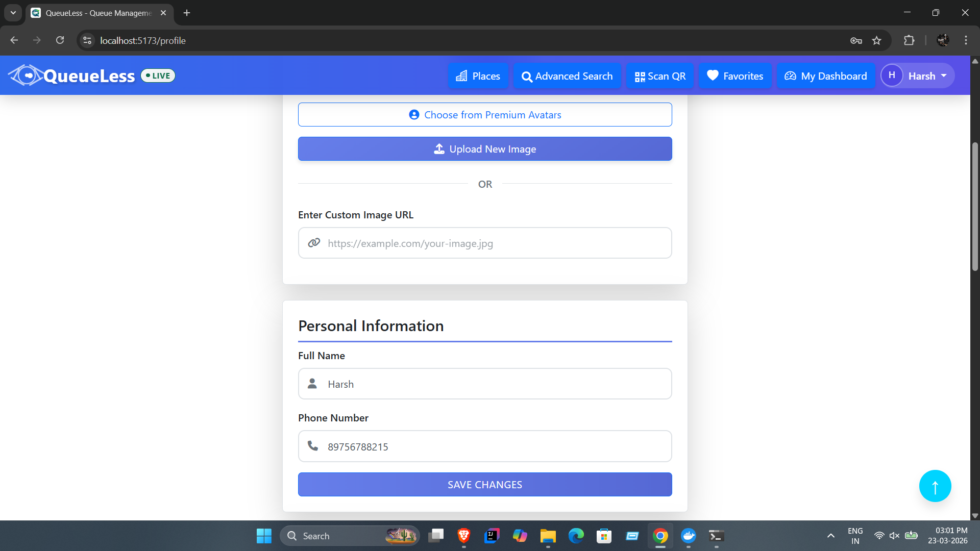
Task: Open Microsoft Edge from the taskbar
Action: pyautogui.click(x=576, y=536)
